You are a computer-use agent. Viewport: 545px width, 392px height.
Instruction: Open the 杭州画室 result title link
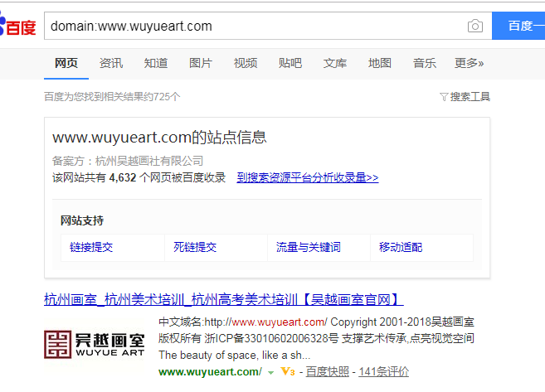224,299
